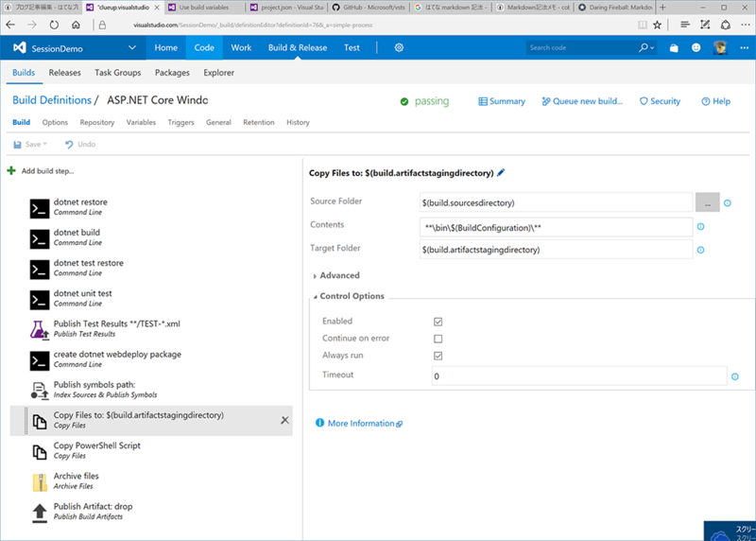Open the marketplace shopping bag icon
Image resolution: width=756 pixels, height=541 pixels.
click(674, 48)
